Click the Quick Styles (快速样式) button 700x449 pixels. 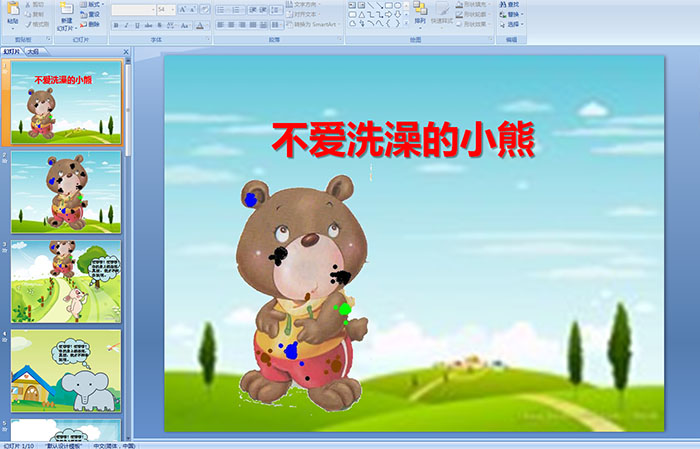coord(442,13)
